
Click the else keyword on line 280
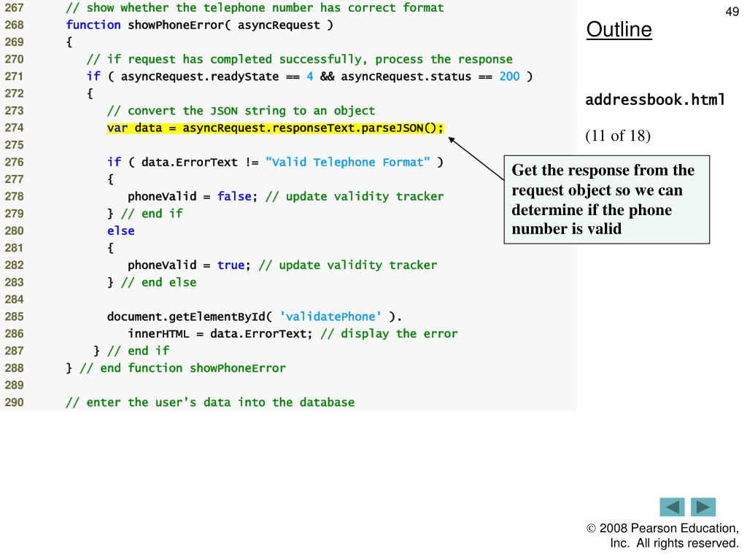click(120, 231)
